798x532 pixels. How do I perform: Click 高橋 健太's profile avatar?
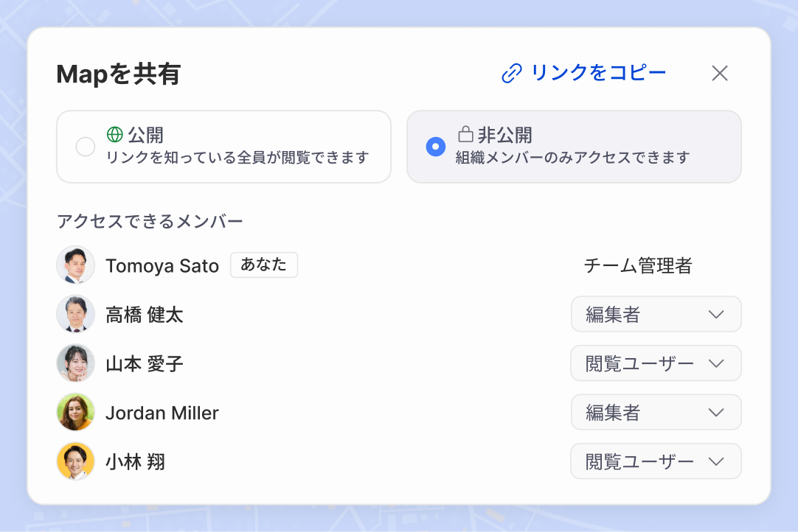[76, 314]
